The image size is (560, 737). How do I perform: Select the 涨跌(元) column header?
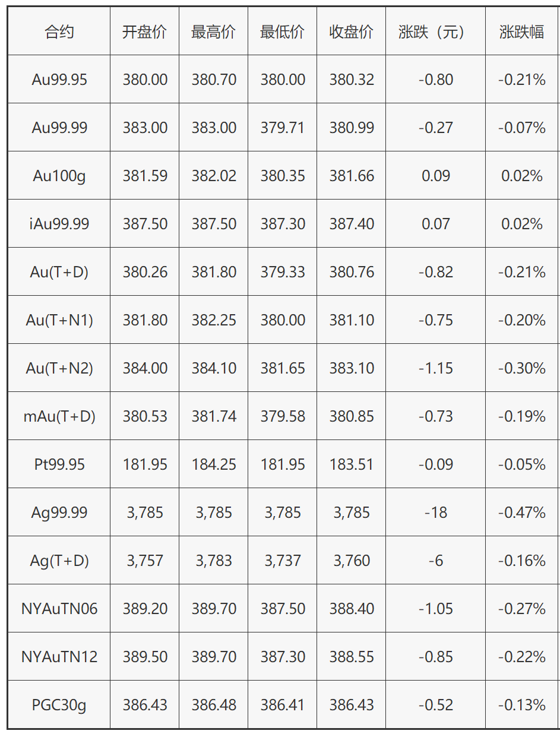(435, 32)
